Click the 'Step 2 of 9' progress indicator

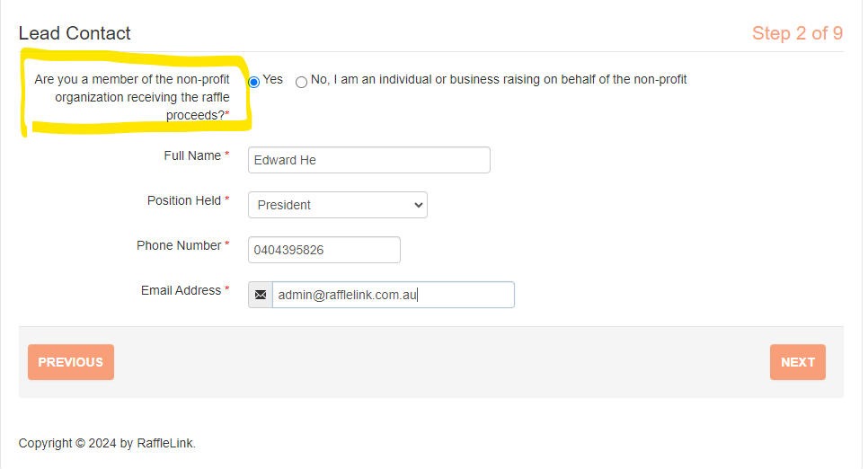tap(797, 33)
